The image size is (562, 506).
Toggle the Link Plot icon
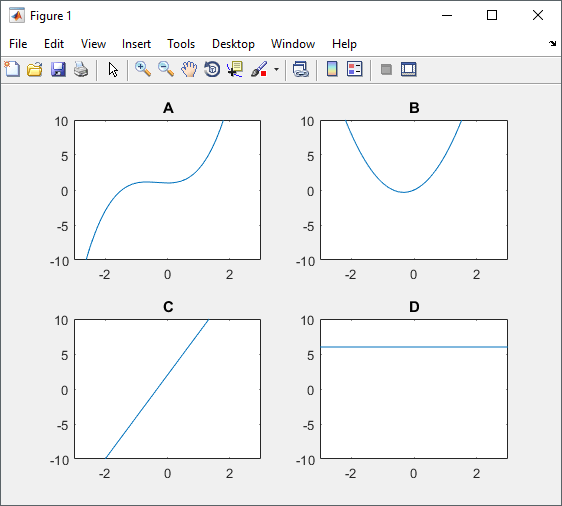click(301, 69)
